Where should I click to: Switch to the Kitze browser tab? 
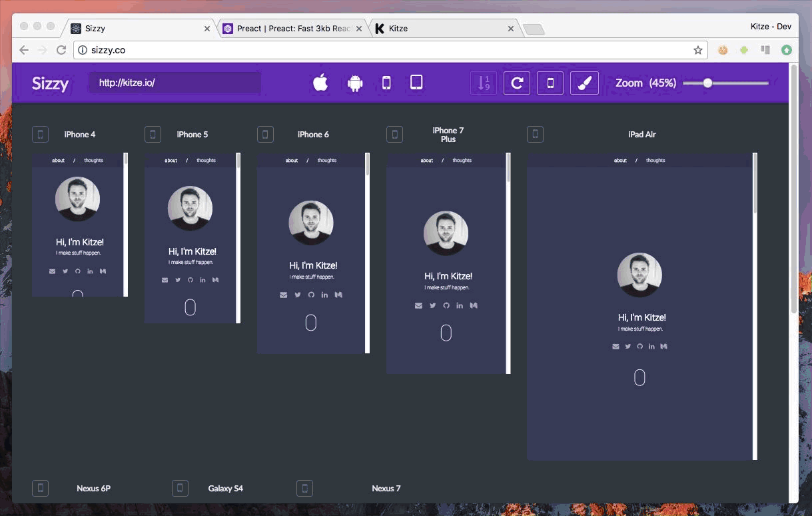click(x=444, y=29)
